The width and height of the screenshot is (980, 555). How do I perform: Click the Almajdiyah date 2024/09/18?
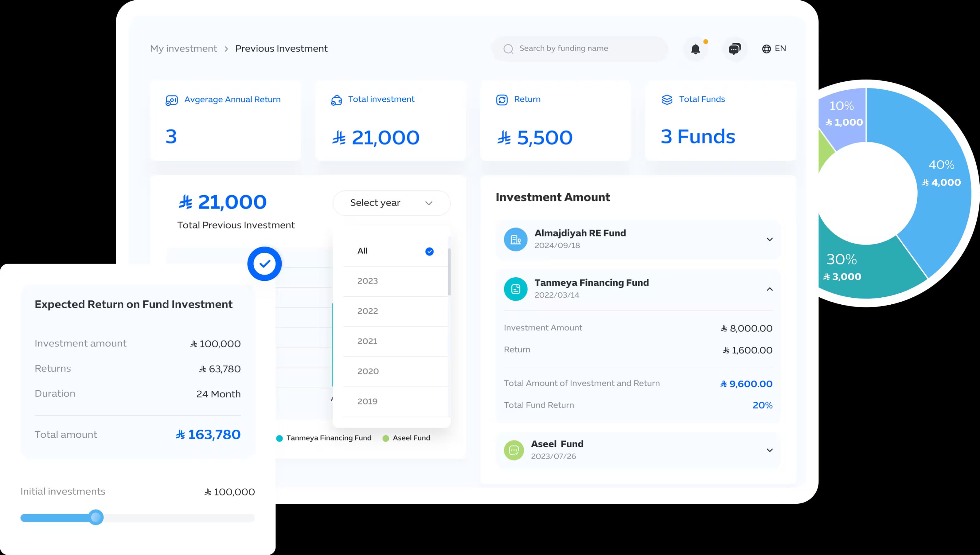coord(557,245)
